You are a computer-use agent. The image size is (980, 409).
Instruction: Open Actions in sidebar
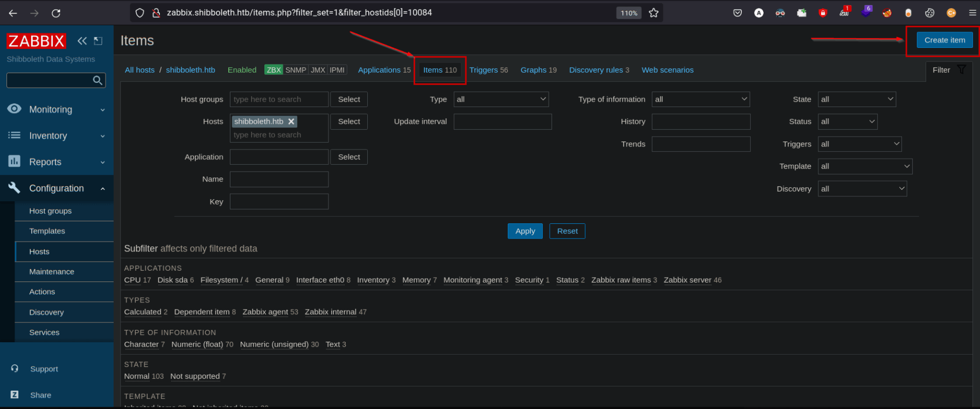[64, 292]
